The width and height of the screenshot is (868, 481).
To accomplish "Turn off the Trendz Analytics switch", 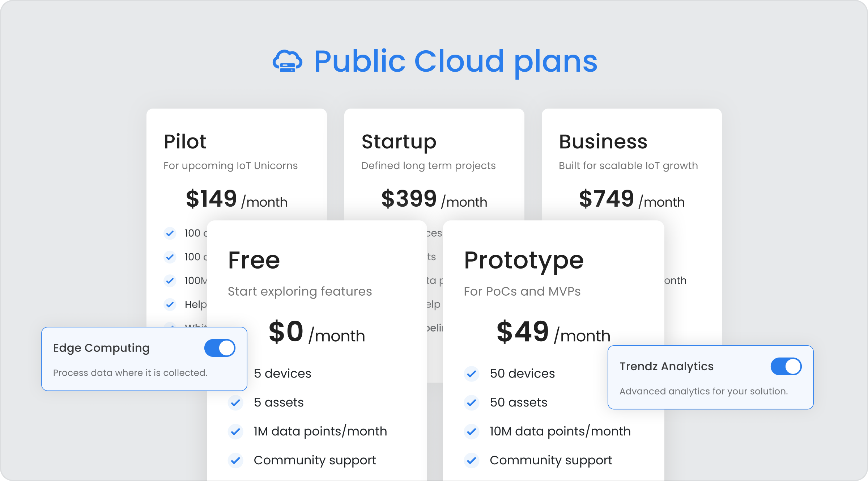I will [x=786, y=366].
